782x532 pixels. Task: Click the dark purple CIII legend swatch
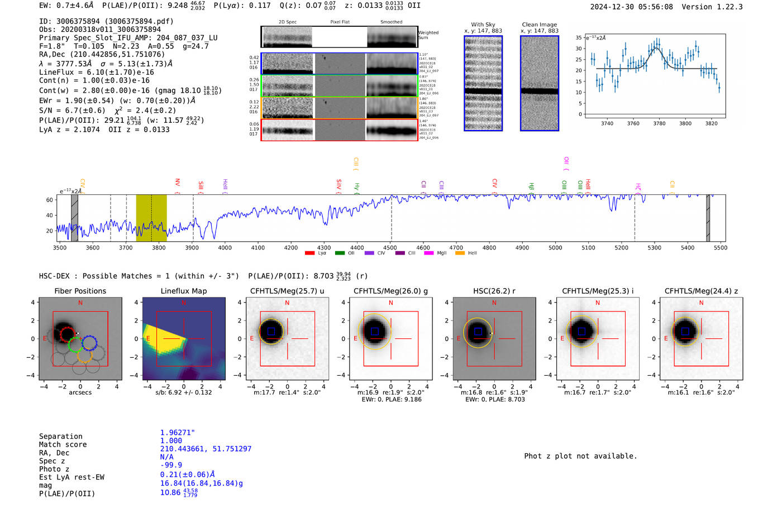click(x=400, y=253)
